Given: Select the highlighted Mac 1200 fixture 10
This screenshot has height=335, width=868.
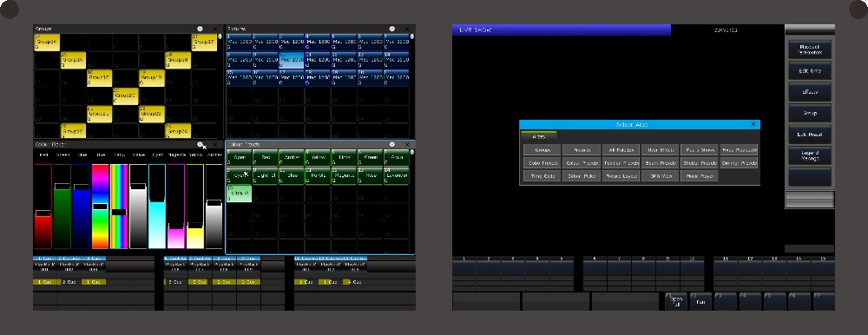Looking at the screenshot, I should coord(291,60).
